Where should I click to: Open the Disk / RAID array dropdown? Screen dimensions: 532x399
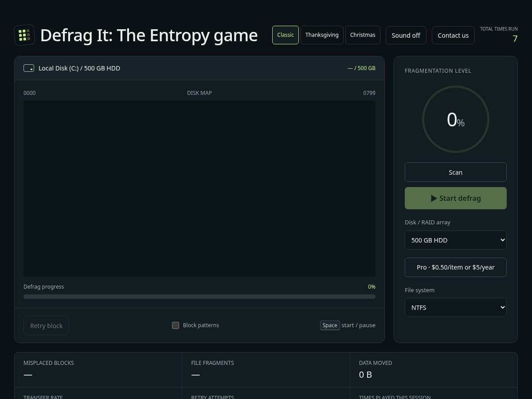pos(455,240)
